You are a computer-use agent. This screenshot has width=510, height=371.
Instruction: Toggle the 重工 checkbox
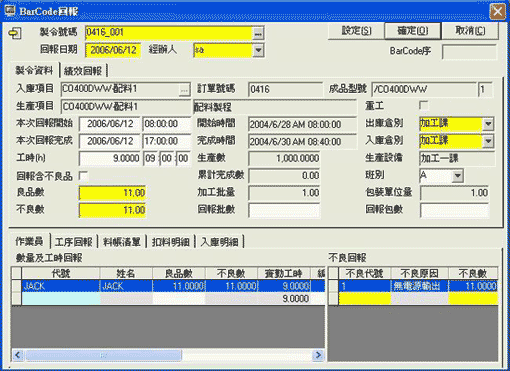(x=423, y=106)
